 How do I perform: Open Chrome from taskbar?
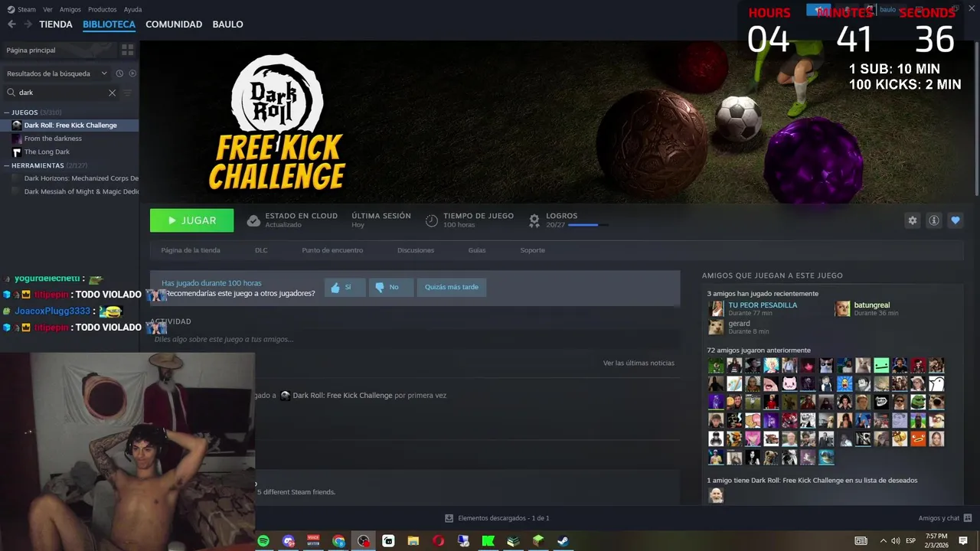(x=338, y=541)
